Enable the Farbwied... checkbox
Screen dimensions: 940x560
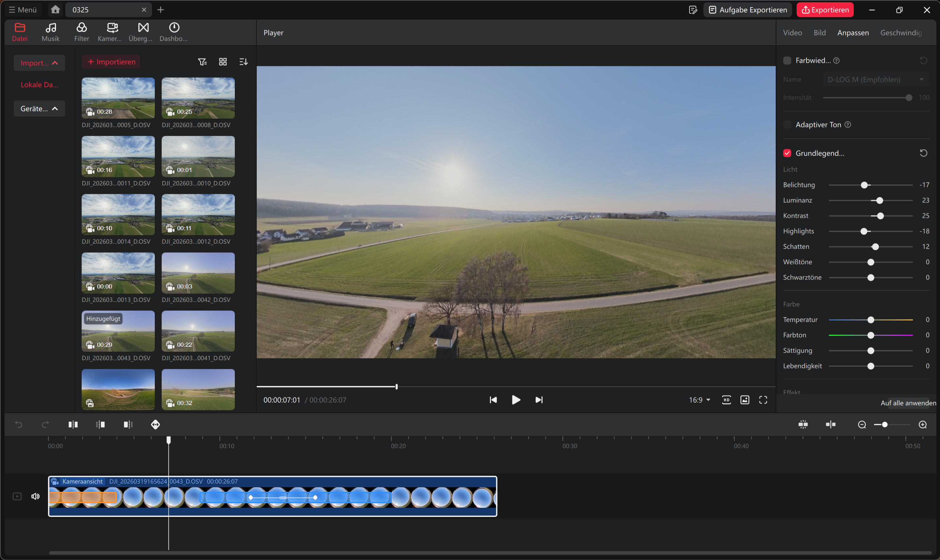pos(787,60)
